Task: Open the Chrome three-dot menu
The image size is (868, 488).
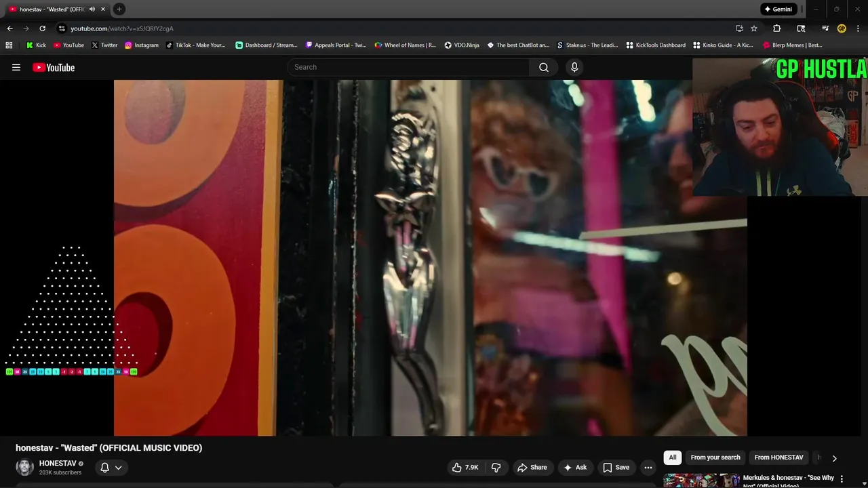Action: point(858,28)
